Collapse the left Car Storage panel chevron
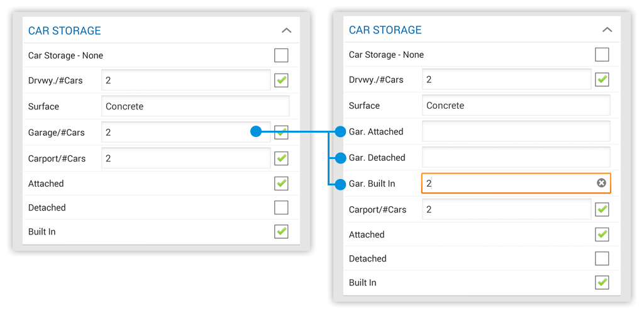Viewport: 644px width, 313px height. pyautogui.click(x=286, y=30)
